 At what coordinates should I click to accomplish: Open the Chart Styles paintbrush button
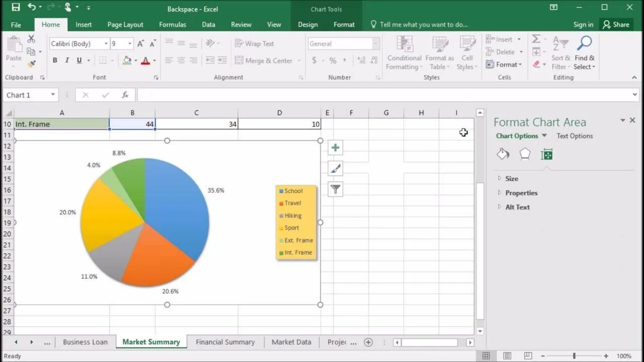[335, 168]
